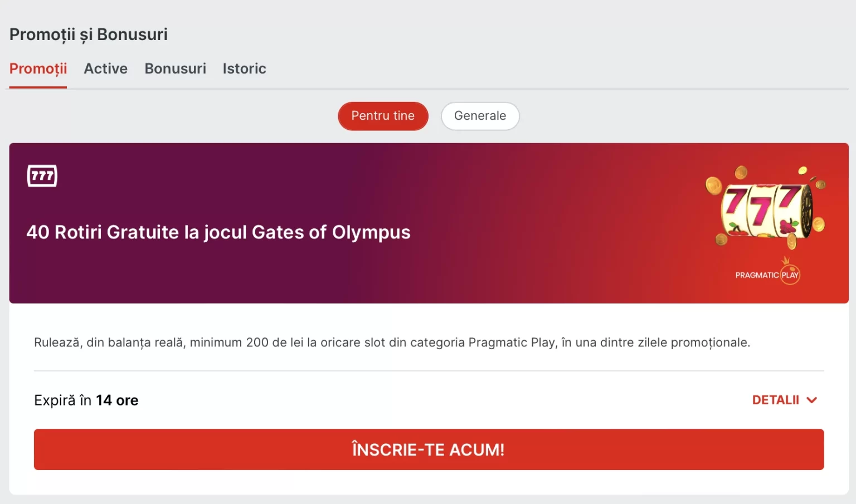Screen dimensions: 856x504
Task: Expand the DETALII section
Action: click(785, 400)
